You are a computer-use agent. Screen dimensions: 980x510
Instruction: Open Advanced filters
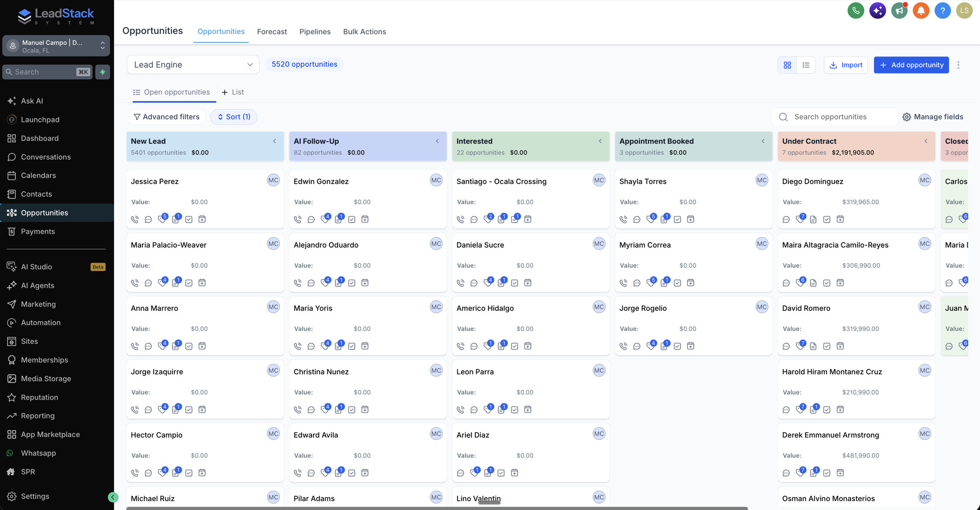[x=167, y=117]
